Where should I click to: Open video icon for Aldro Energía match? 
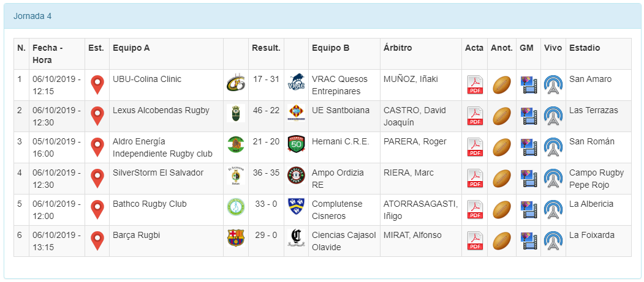[x=528, y=147]
